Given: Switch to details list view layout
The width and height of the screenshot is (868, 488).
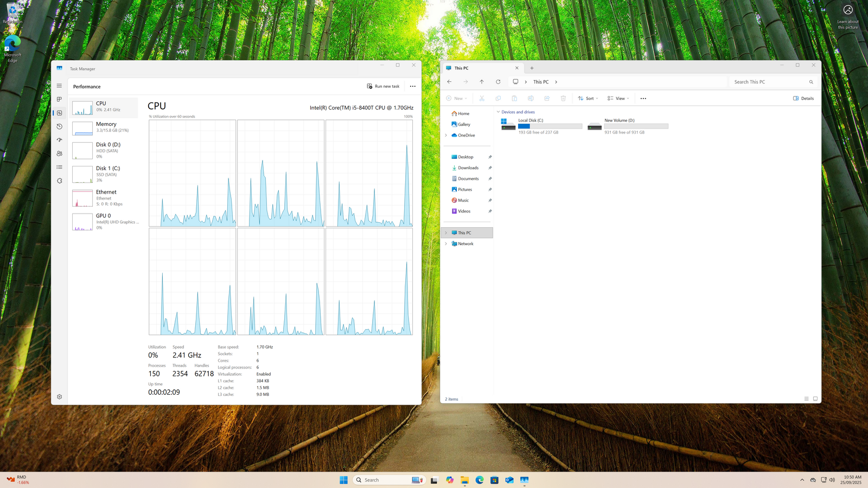Looking at the screenshot, I should (x=806, y=399).
